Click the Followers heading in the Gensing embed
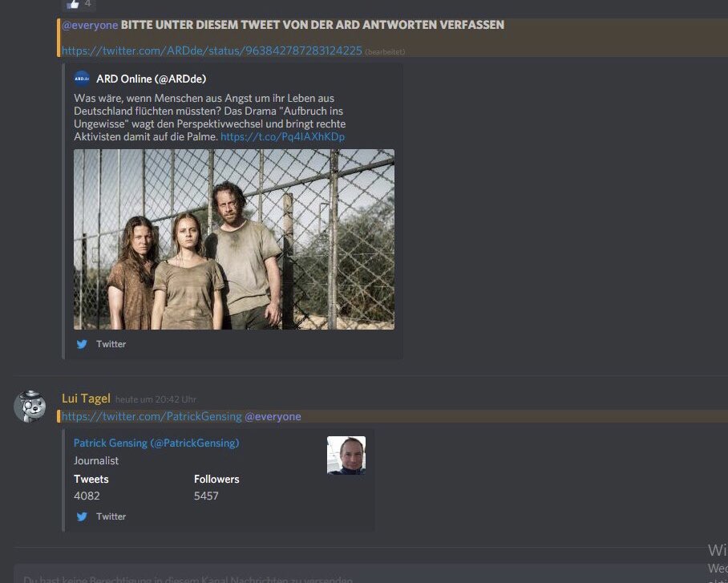728x583 pixels. 216,479
